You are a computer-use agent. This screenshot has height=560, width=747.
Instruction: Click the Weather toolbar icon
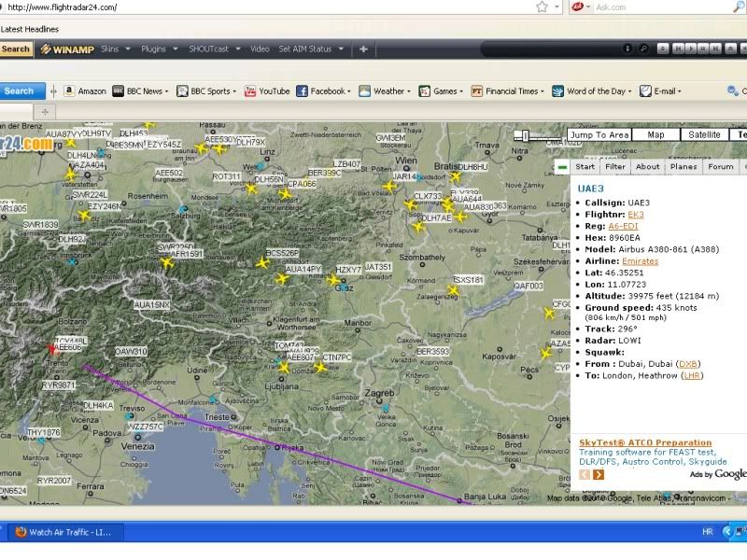pyautogui.click(x=364, y=91)
